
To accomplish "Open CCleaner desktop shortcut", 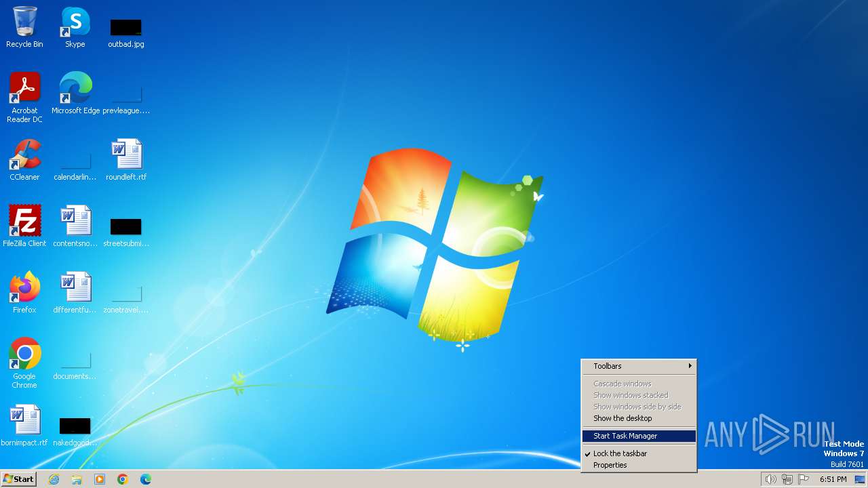I will 24,160.
